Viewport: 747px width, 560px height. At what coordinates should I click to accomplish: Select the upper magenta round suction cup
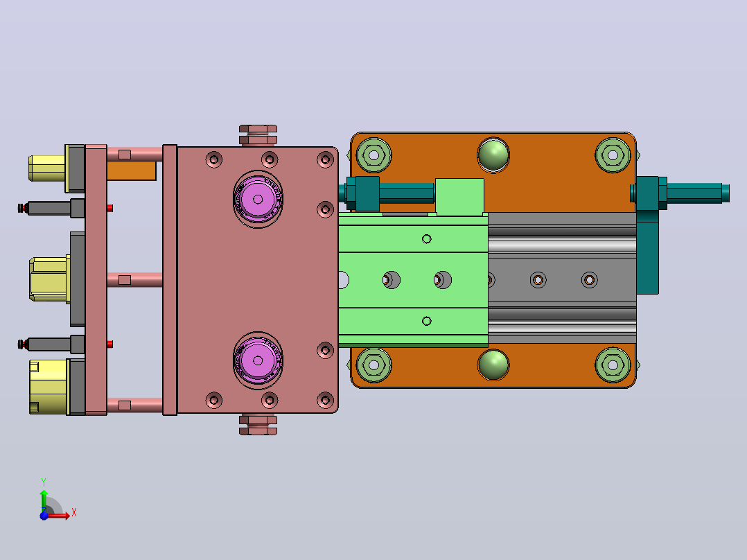pyautogui.click(x=258, y=199)
